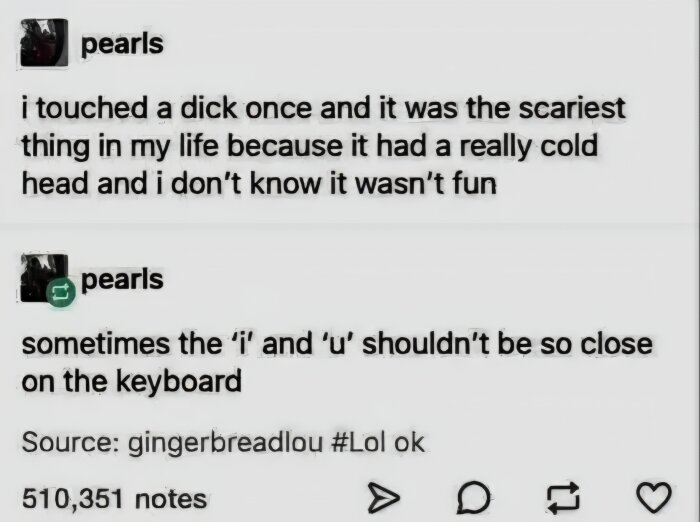The height and width of the screenshot is (522, 700).
Task: Click the divider between the two posts
Action: tap(350, 223)
